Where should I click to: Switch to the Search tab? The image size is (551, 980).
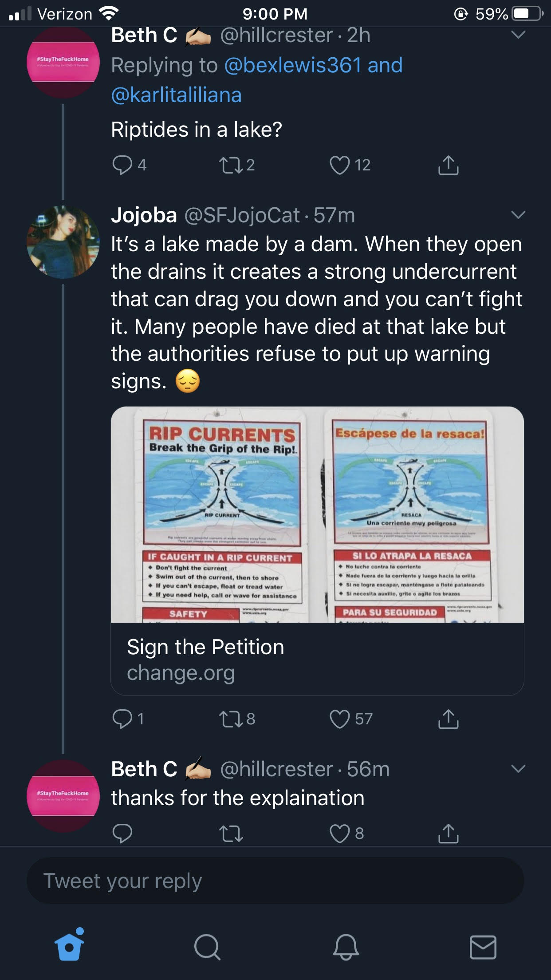point(207,947)
